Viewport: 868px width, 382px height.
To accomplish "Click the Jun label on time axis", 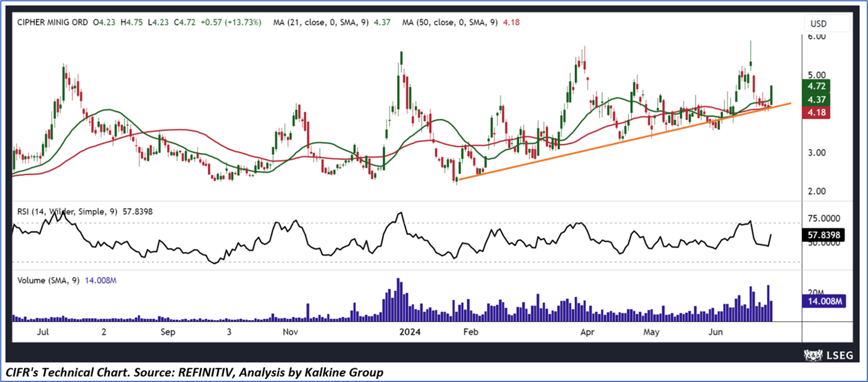I will (x=714, y=331).
